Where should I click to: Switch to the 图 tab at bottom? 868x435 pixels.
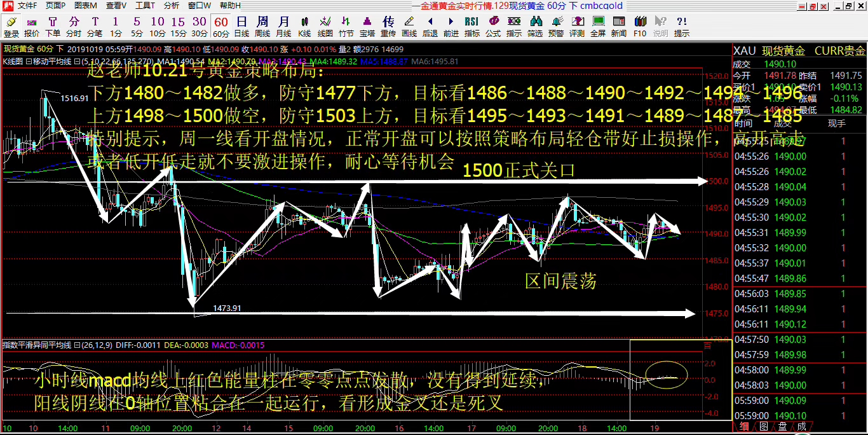764,427
